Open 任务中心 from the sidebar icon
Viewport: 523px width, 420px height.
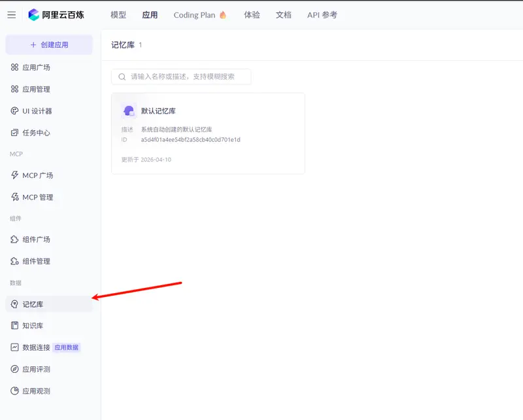(14, 133)
